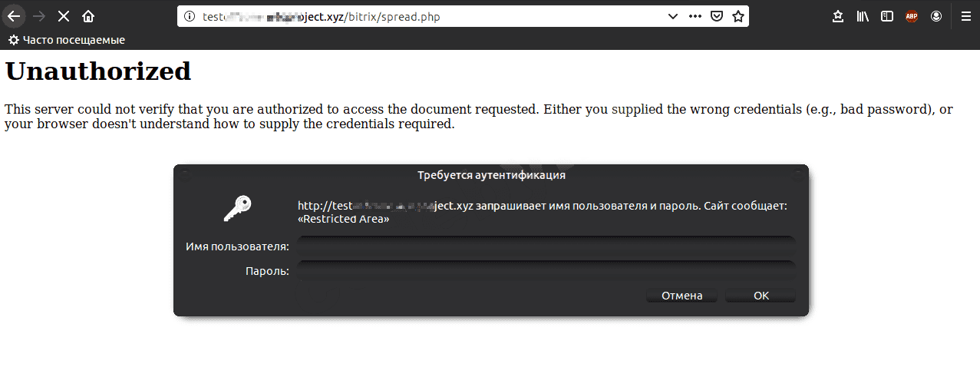Open the Firefox account menu

936,16
